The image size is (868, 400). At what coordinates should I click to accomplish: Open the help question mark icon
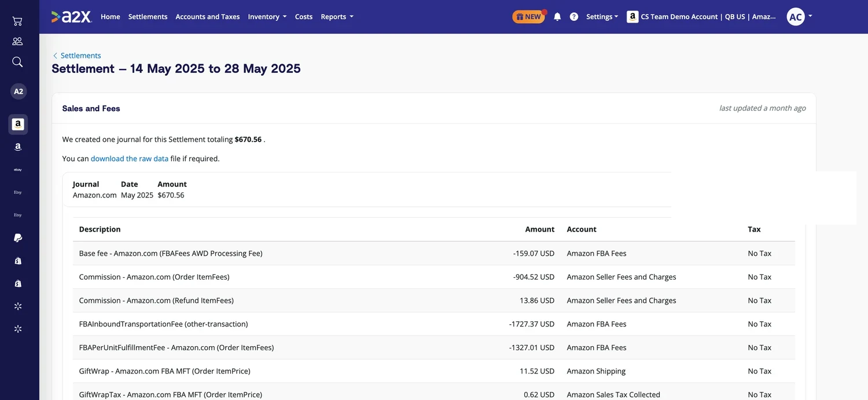point(574,17)
